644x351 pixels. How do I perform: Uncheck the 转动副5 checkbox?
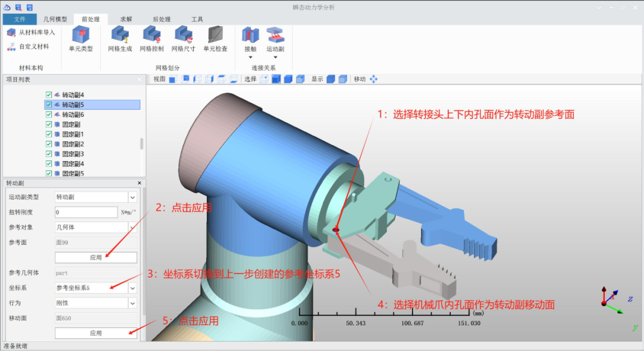[x=49, y=105]
